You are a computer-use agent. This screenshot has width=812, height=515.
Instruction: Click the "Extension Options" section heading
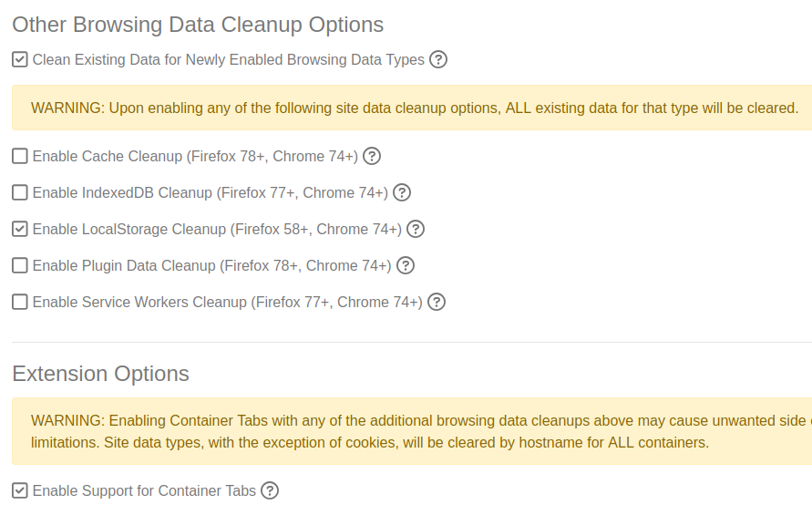click(101, 374)
